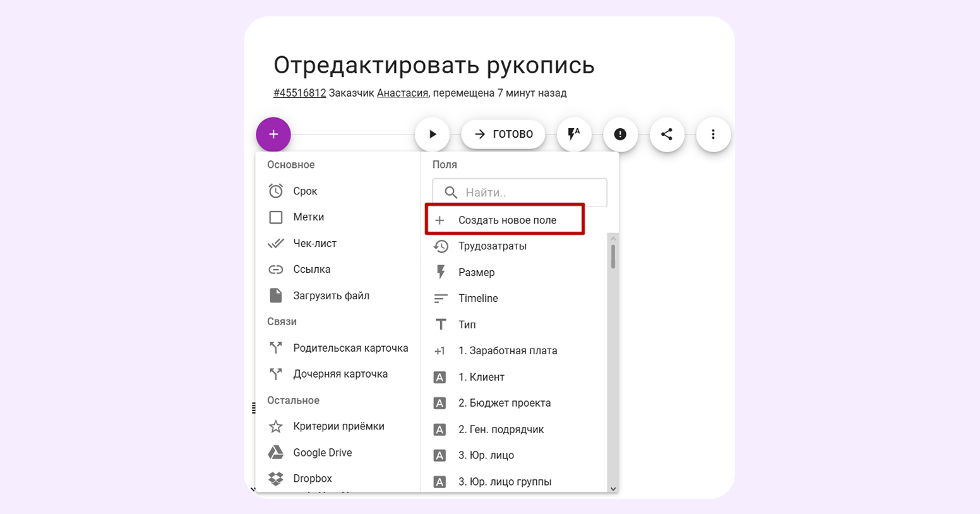Image resolution: width=980 pixels, height=514 pixels.
Task: Add Критерии приёмки star icon
Action: [276, 426]
